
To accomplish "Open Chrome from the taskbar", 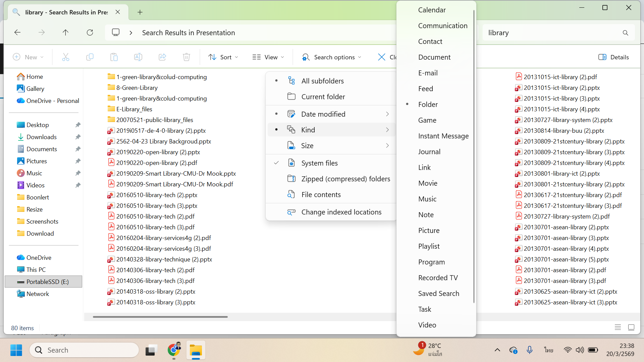I will 174,350.
